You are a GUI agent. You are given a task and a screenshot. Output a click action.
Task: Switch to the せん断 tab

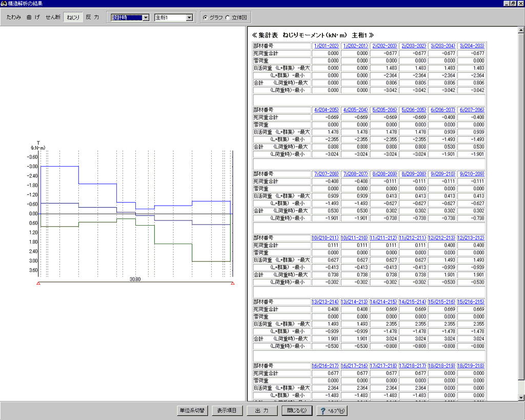point(53,17)
